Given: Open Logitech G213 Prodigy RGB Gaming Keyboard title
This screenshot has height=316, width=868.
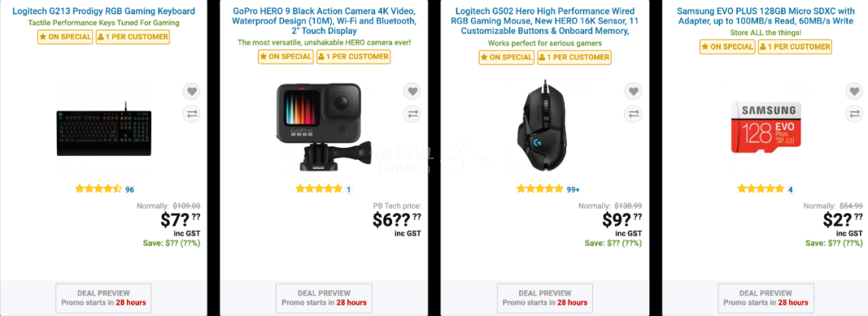Looking at the screenshot, I should 104,11.
